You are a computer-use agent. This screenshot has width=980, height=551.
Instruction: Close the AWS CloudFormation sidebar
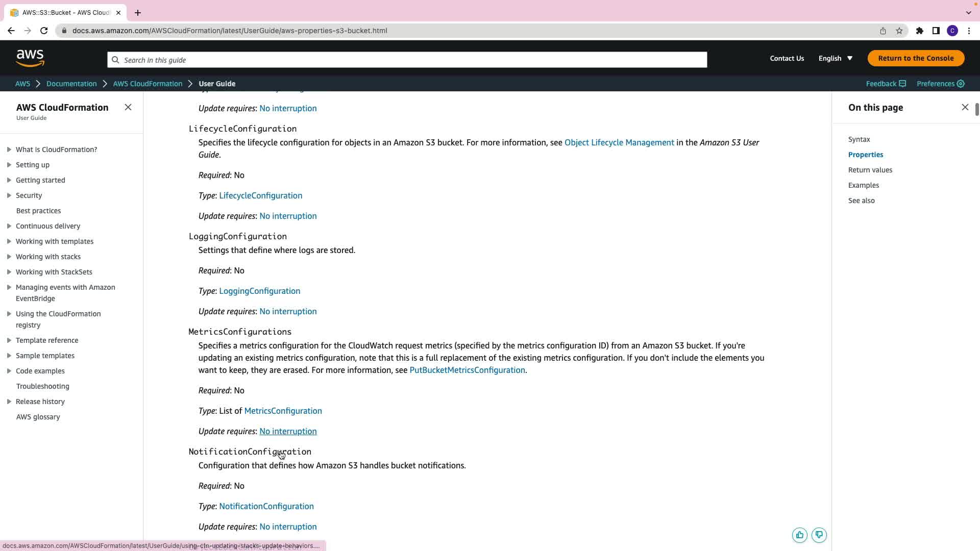pyautogui.click(x=128, y=107)
